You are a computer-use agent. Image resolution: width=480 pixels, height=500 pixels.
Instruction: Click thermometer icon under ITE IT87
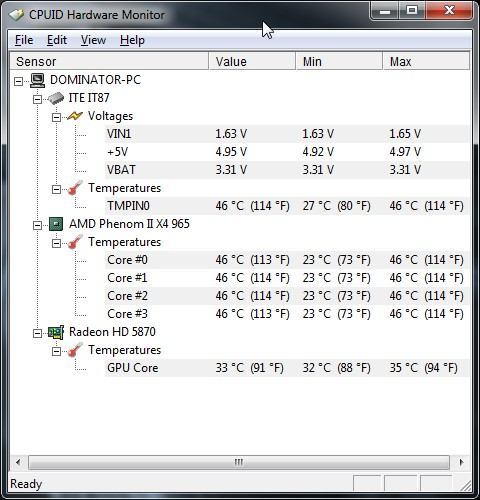click(x=75, y=188)
